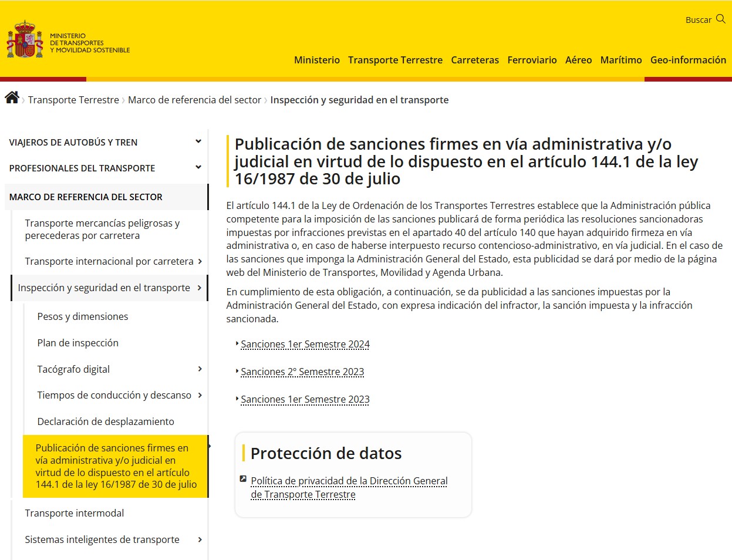Open Transporte intermodal in the sidebar
This screenshot has width=732, height=560.
(75, 513)
